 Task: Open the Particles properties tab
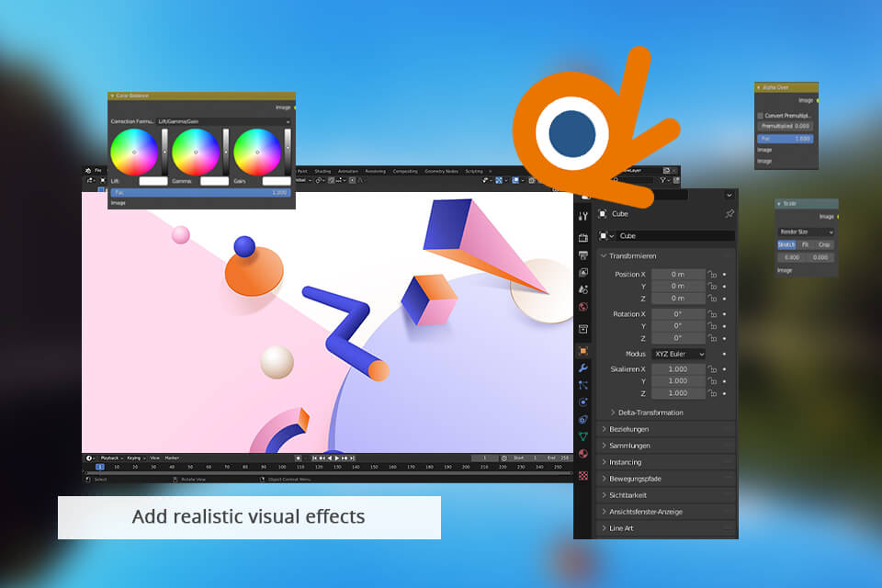[583, 385]
